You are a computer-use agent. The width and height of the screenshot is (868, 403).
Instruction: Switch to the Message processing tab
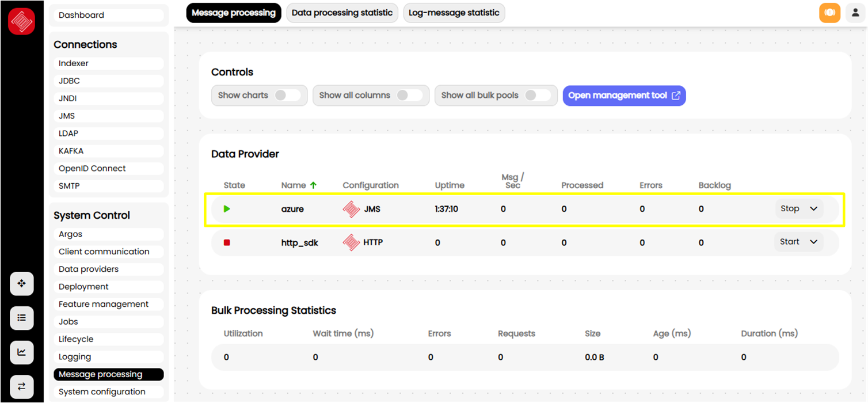pos(234,13)
